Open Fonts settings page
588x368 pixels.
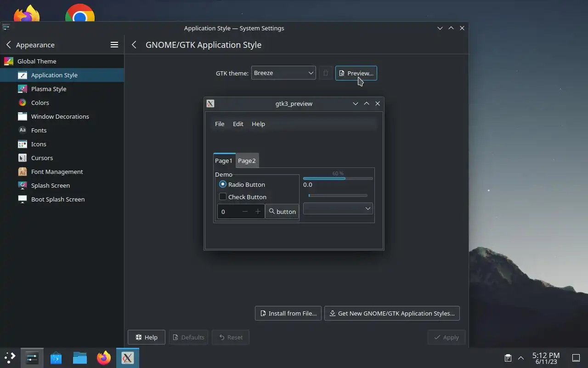coord(62,130)
